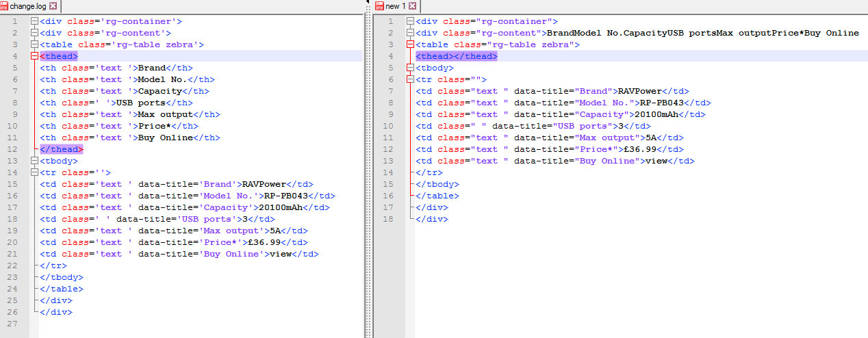This screenshot has width=868, height=338.
Task: Click the unsaved disk icon on change.log tab
Action: click(5, 6)
